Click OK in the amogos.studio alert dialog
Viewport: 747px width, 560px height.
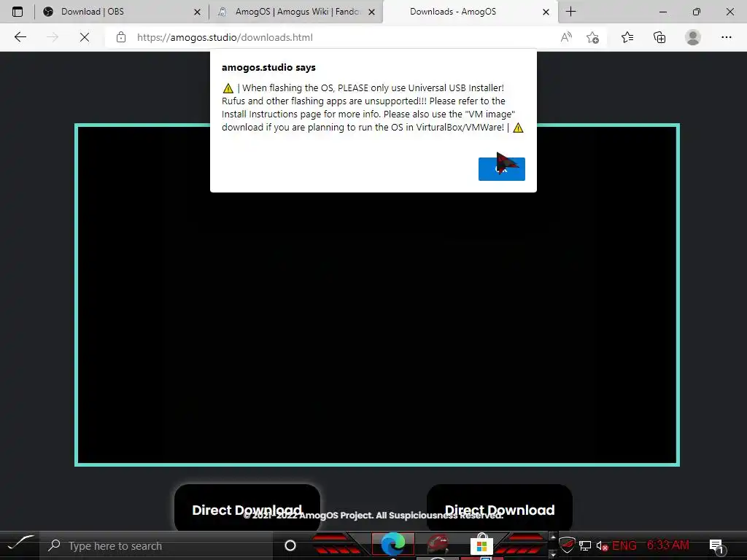501,169
